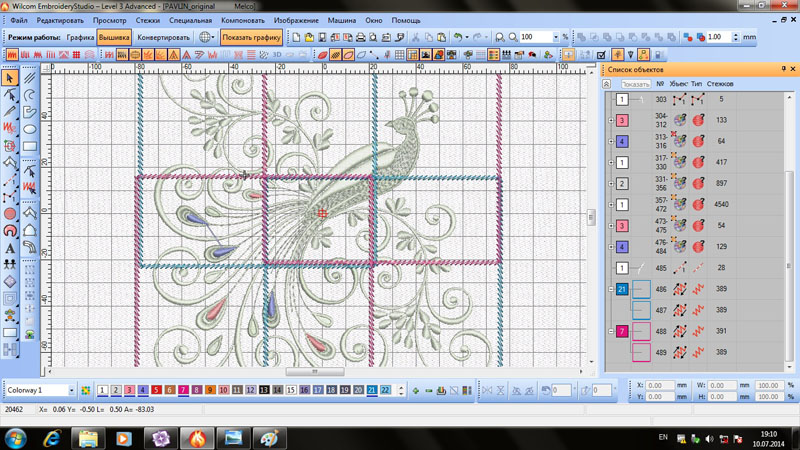This screenshot has height=450, width=800.
Task: Toggle the Вышивка work mode
Action: (114, 38)
